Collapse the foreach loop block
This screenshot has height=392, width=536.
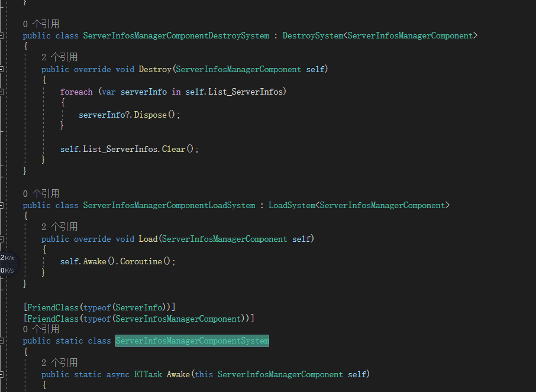(1, 92)
